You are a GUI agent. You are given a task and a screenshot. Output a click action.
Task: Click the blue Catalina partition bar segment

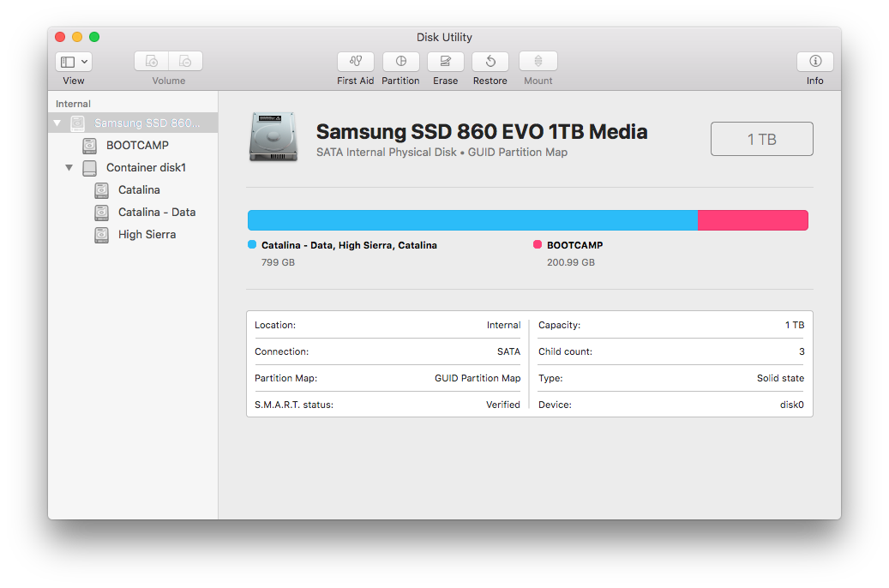(x=473, y=220)
